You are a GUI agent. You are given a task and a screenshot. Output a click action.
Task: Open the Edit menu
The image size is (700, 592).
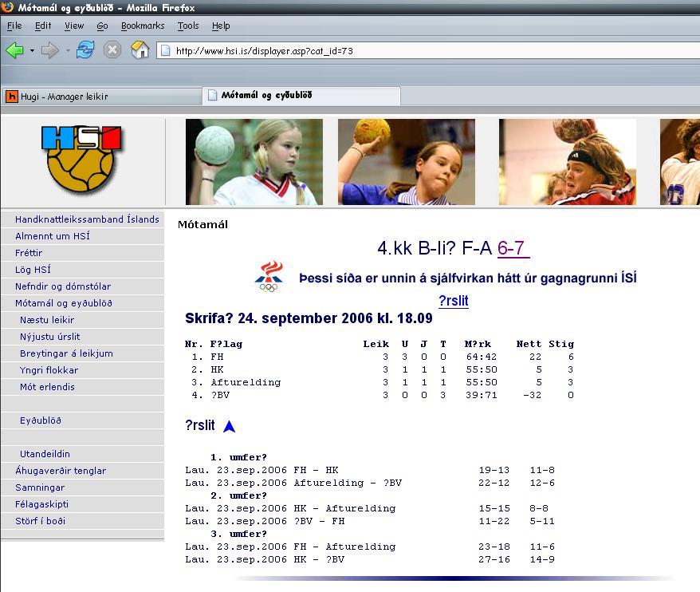click(x=43, y=26)
